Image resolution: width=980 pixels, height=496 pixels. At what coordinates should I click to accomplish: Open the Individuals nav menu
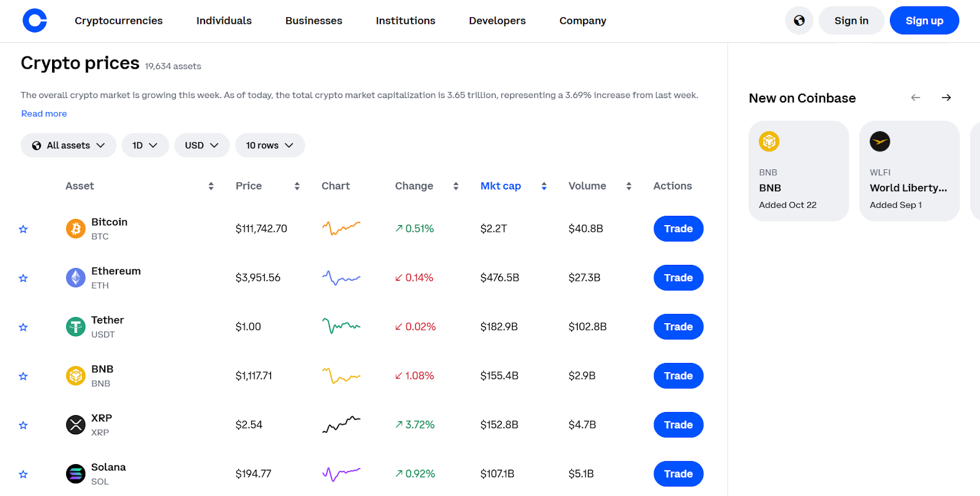point(224,21)
